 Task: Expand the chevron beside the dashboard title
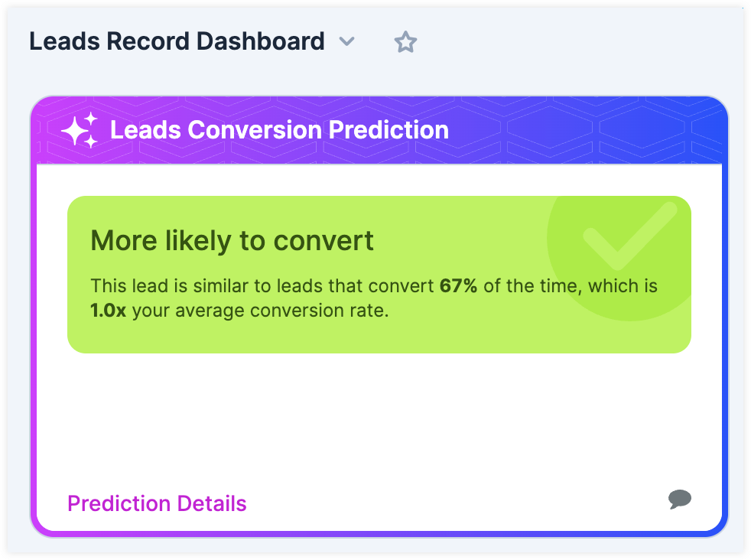(348, 43)
